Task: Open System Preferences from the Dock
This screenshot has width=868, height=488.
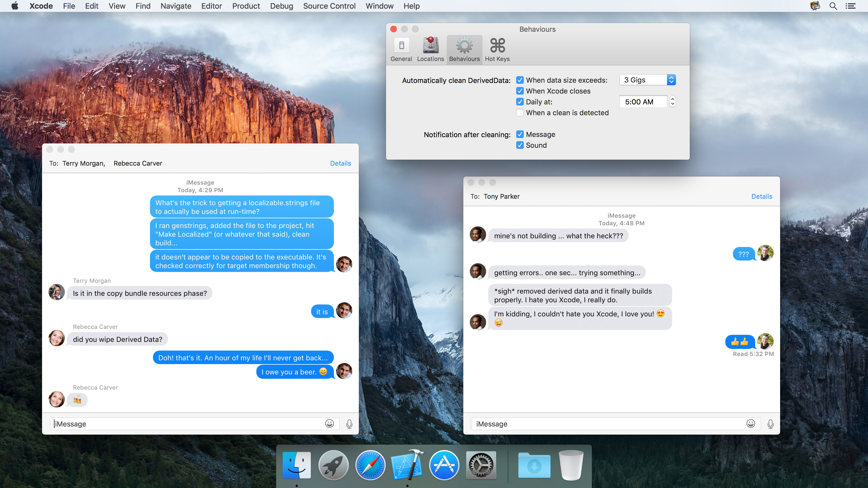Action: [481, 465]
